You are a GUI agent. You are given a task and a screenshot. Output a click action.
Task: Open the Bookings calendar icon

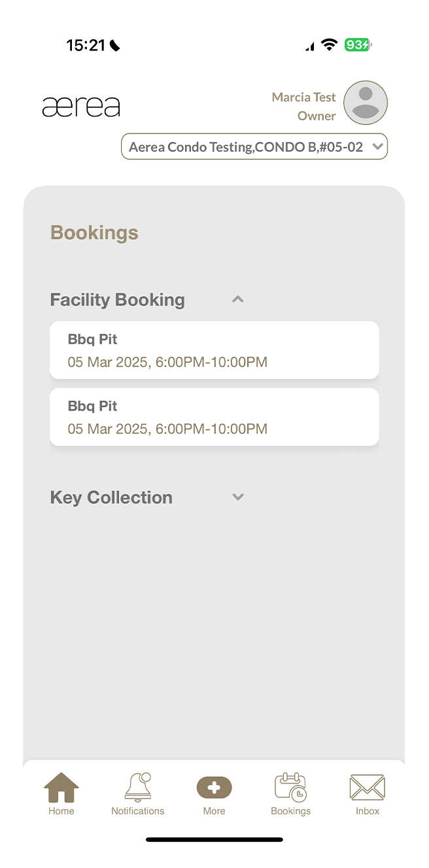coord(290,787)
